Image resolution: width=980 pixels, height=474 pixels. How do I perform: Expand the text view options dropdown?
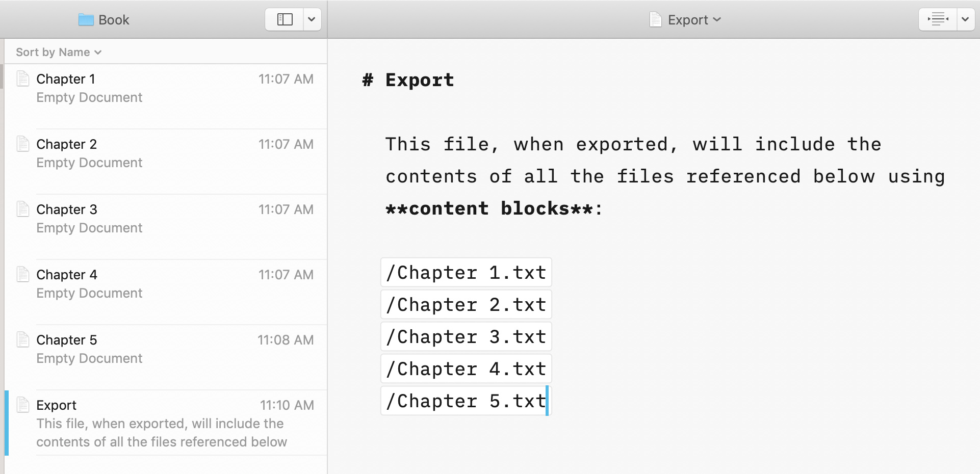point(965,20)
